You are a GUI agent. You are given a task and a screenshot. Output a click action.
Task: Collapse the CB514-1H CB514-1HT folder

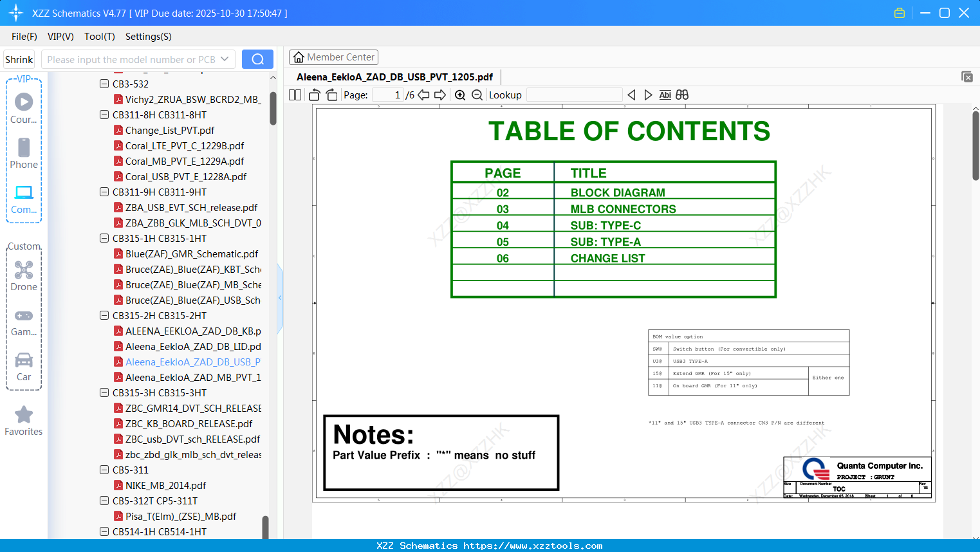pyautogui.click(x=104, y=531)
